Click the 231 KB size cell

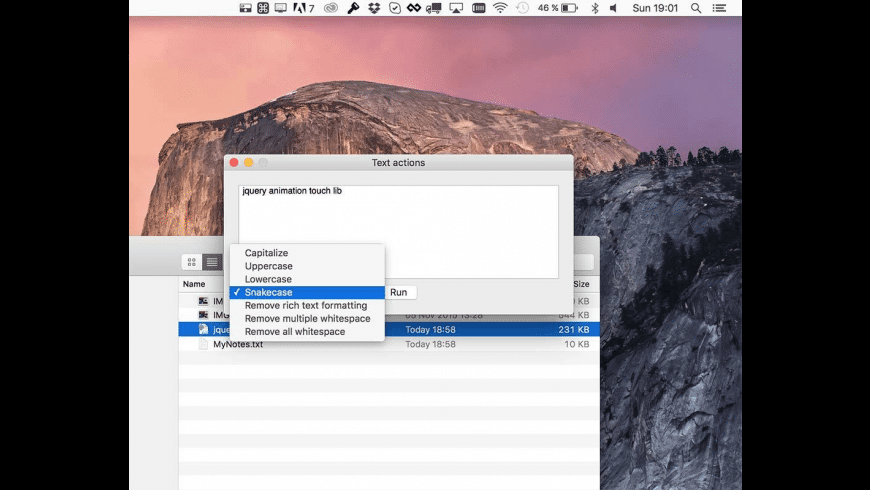point(574,330)
